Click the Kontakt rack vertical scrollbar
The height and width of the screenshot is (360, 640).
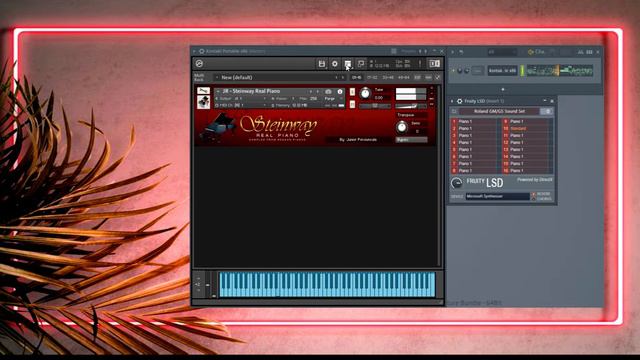439,176
